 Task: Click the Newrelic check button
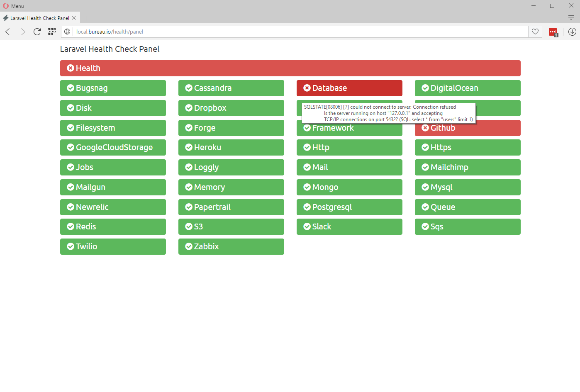click(x=113, y=207)
